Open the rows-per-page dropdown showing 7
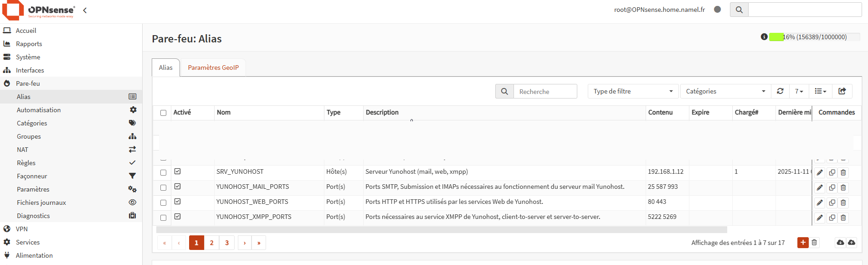This screenshot has height=265, width=868. click(x=799, y=91)
